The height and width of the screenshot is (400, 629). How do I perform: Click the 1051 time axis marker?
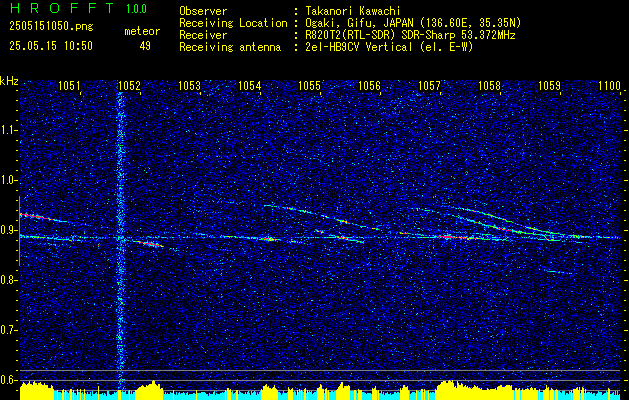69,85
